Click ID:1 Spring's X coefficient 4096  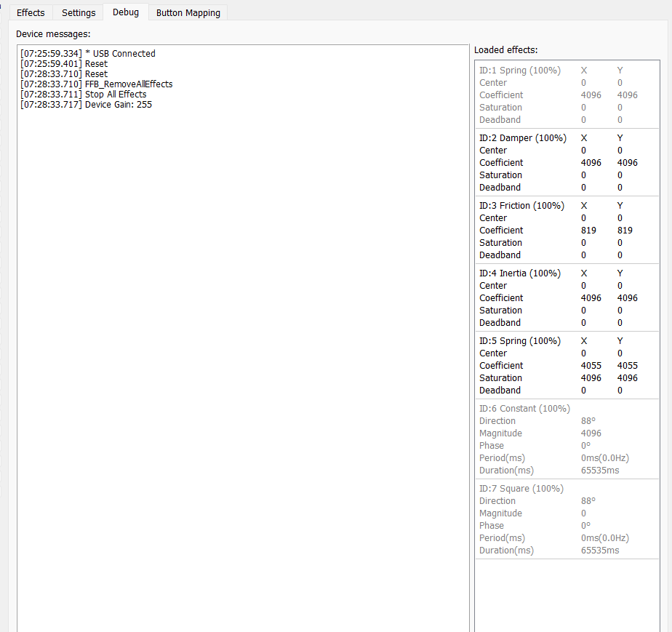click(591, 95)
